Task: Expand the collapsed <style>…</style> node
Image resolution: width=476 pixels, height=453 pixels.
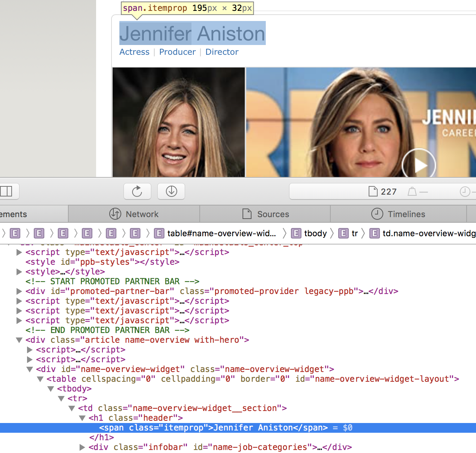Action: [19, 271]
